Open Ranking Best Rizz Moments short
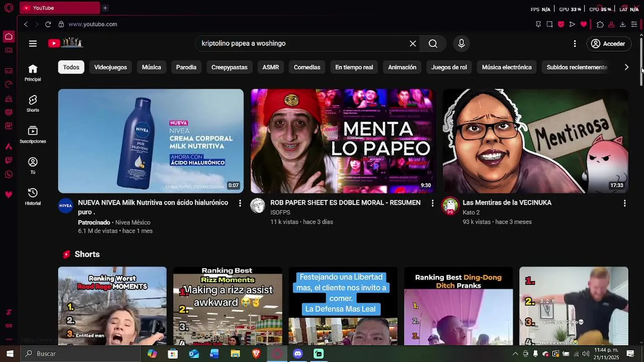 click(x=227, y=306)
